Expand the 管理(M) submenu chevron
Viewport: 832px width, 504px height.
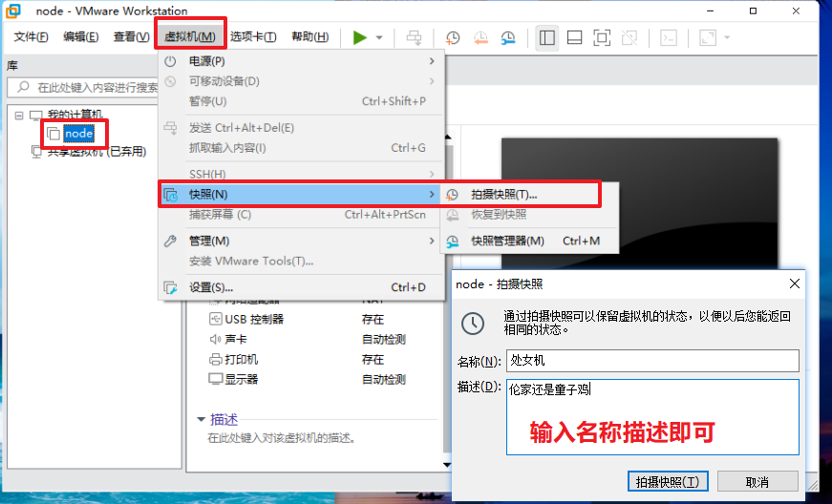click(x=432, y=241)
